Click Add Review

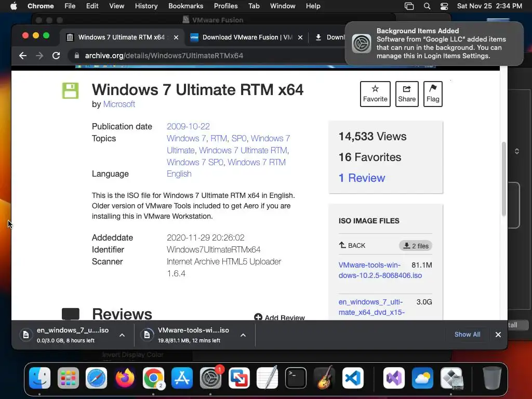tap(279, 317)
